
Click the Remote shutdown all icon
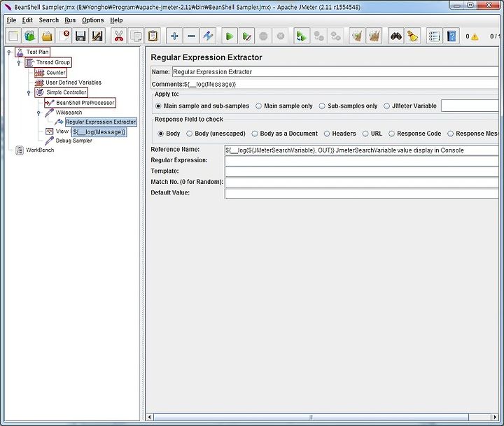click(x=336, y=36)
